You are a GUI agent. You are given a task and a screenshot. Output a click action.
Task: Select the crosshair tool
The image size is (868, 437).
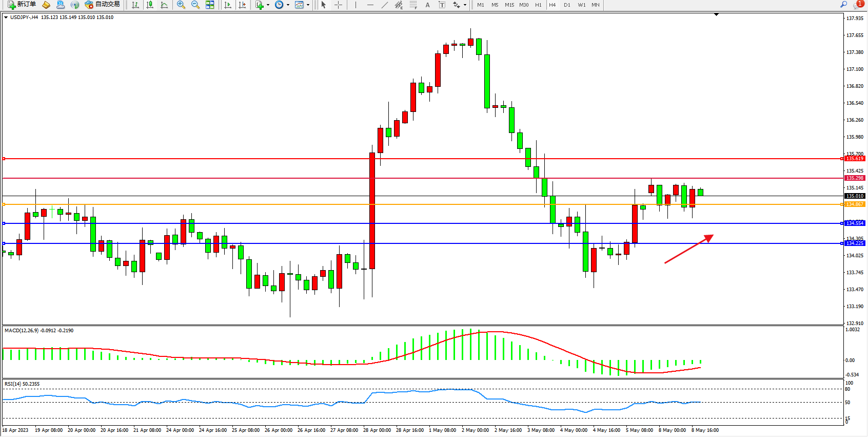(x=339, y=5)
